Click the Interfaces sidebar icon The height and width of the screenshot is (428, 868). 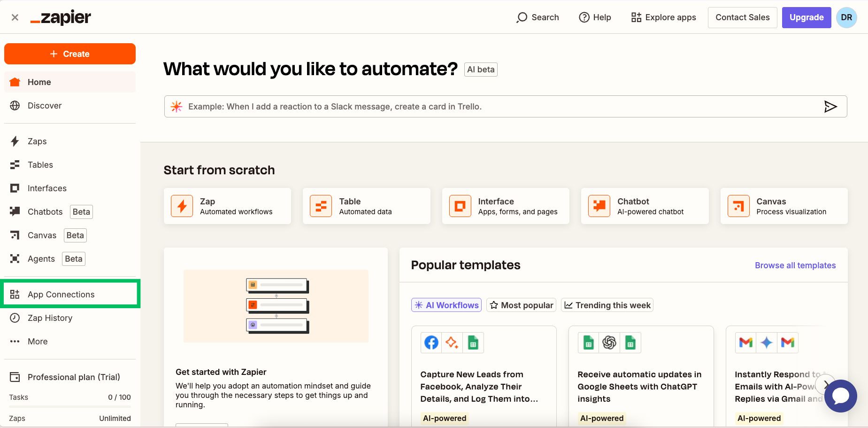pos(15,188)
